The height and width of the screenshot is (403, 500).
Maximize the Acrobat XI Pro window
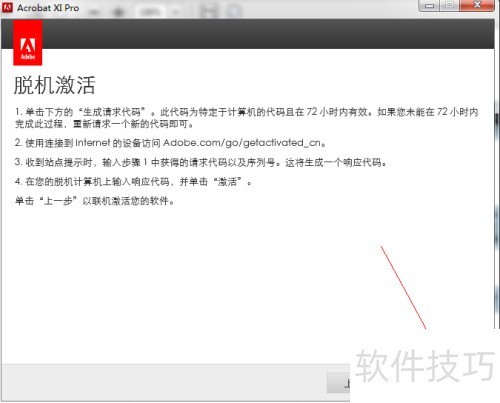pyautogui.click(x=450, y=6)
